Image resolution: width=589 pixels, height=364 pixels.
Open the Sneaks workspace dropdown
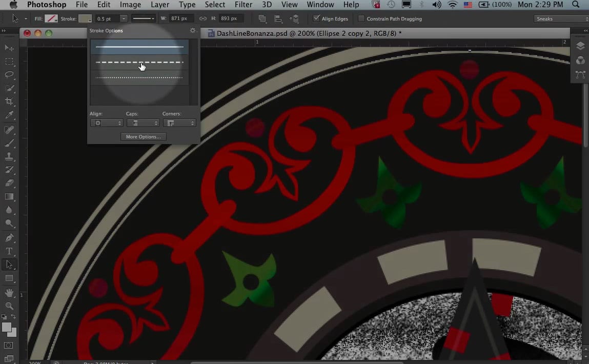561,18
